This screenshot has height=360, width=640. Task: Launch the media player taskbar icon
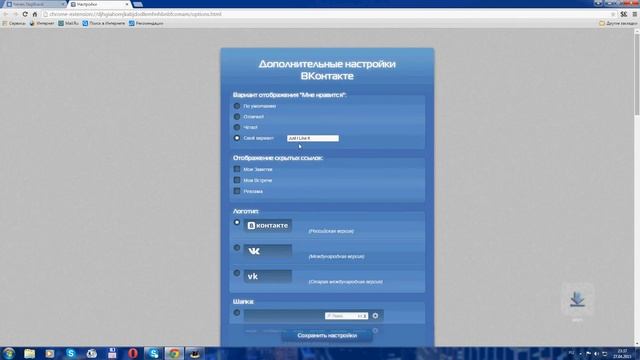(50, 353)
